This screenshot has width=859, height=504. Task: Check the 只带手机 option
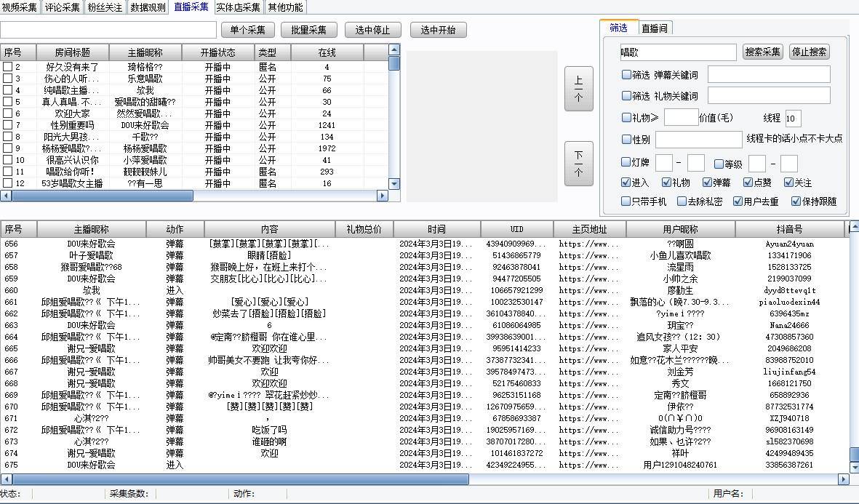(626, 203)
